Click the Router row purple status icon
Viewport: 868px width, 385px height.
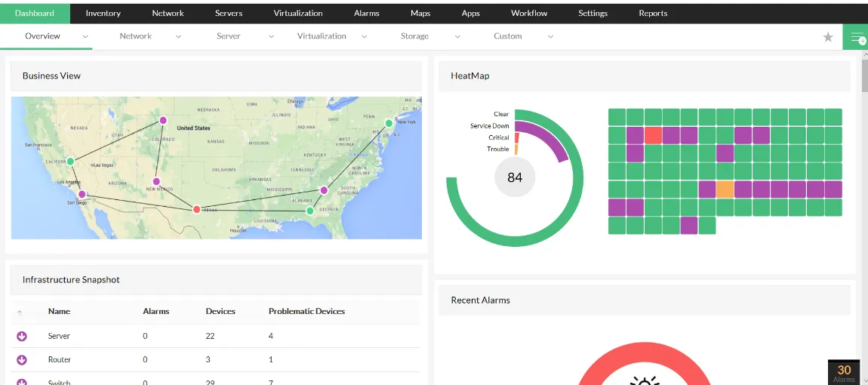[x=22, y=360]
